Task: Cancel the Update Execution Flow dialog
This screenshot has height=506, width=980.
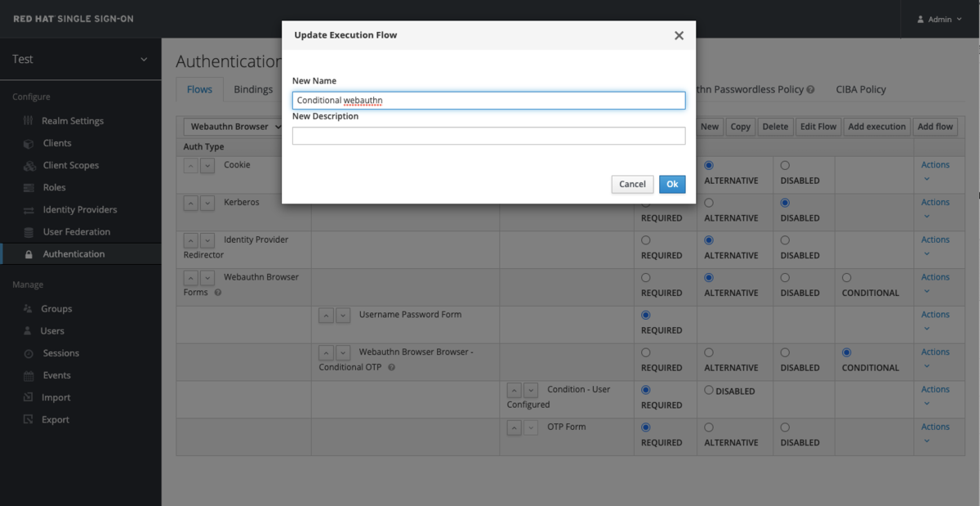Action: tap(632, 184)
